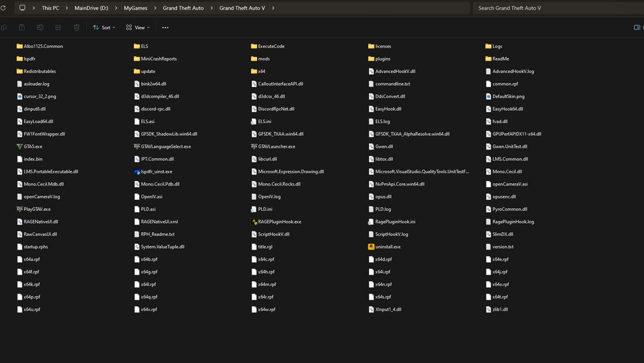Select the PlayGTAV.exe launcher icon
This screenshot has width=644, height=363.
(x=37, y=209)
